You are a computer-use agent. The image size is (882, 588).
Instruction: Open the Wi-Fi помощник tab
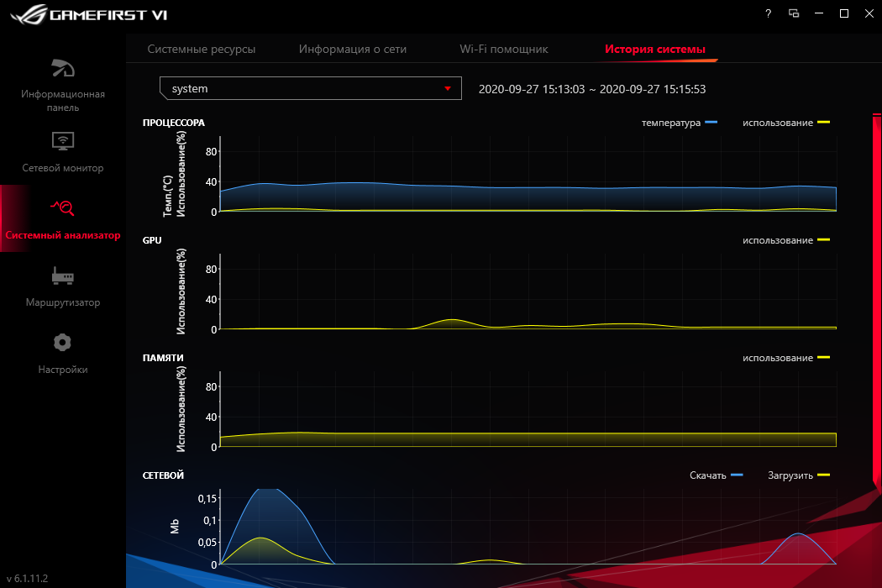tap(504, 49)
